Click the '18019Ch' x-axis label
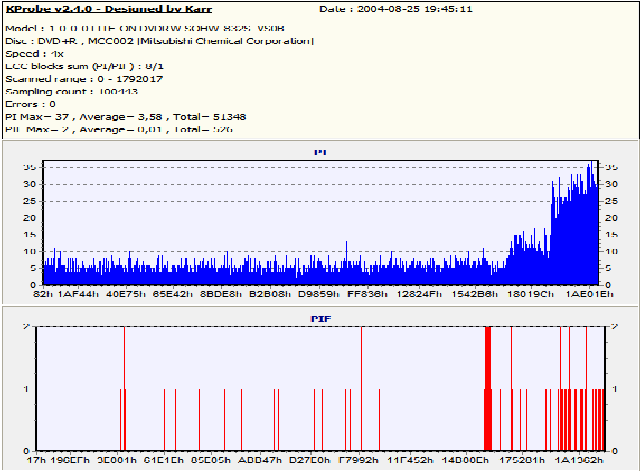 coord(530,294)
